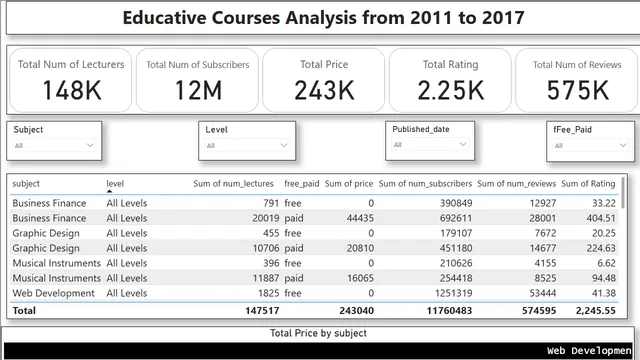Click the subscribers value 692611
This screenshot has height=360, width=640.
click(456, 218)
